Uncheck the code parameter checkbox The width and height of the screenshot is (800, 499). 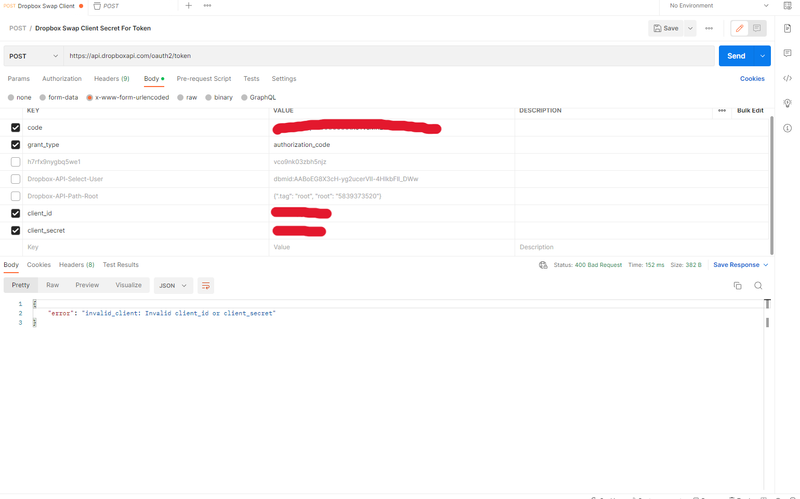15,128
